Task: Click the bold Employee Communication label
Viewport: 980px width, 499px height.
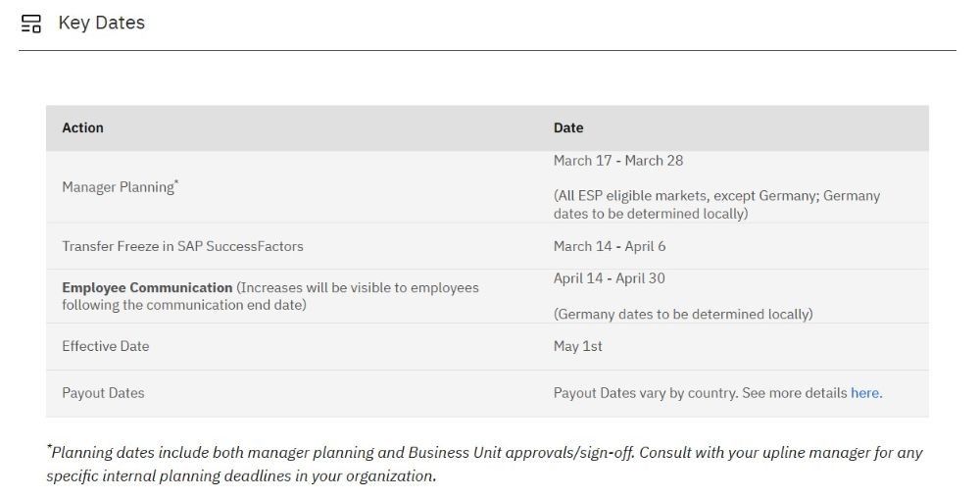Action: point(147,287)
